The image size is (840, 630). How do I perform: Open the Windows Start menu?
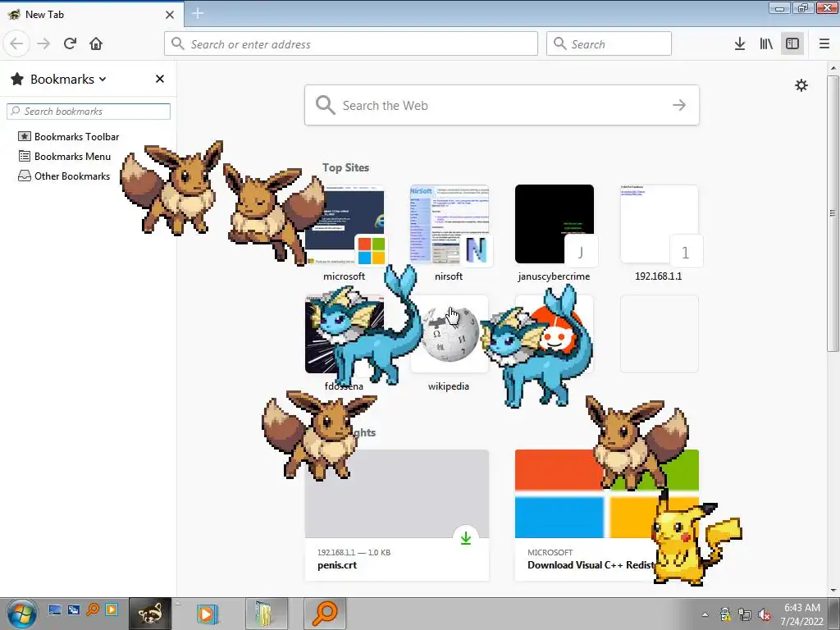21,614
